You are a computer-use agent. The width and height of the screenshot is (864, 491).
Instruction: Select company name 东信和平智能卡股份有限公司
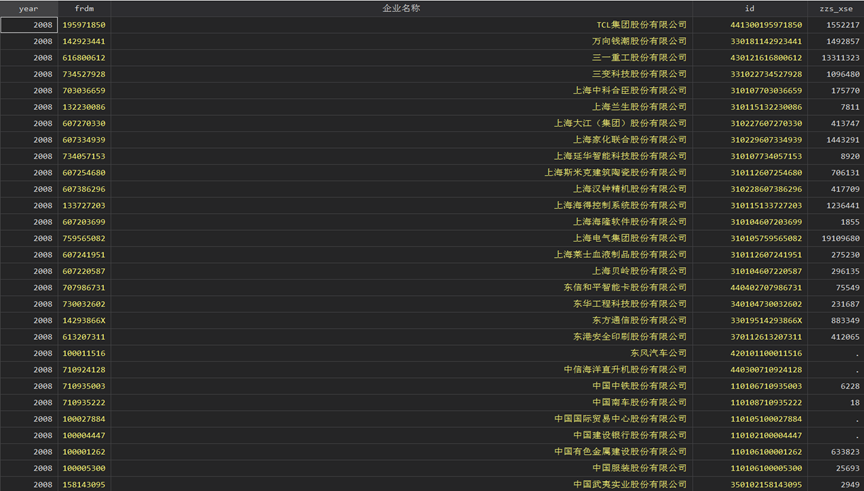coord(625,288)
